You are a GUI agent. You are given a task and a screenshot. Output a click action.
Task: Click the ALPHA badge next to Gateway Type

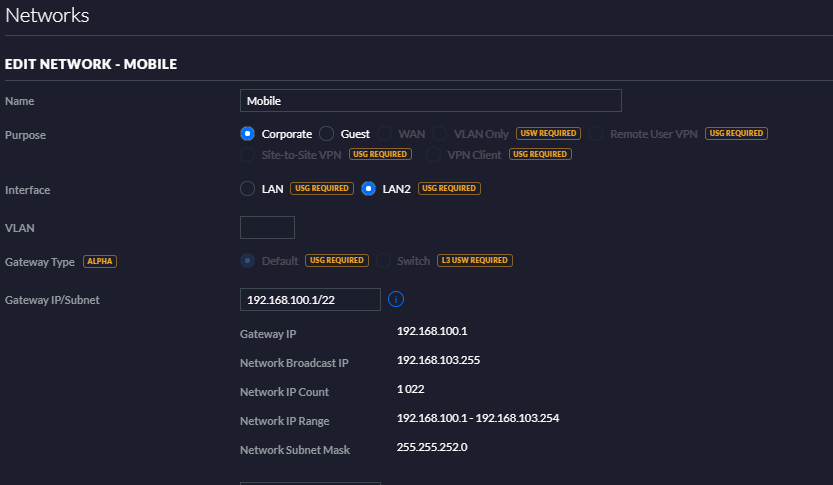(100, 261)
